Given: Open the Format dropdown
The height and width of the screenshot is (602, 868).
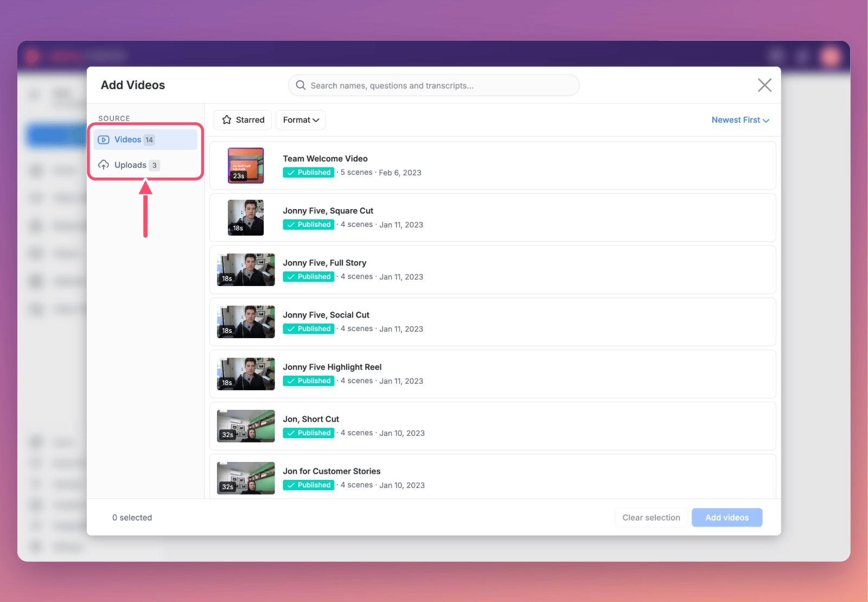Looking at the screenshot, I should 301,120.
